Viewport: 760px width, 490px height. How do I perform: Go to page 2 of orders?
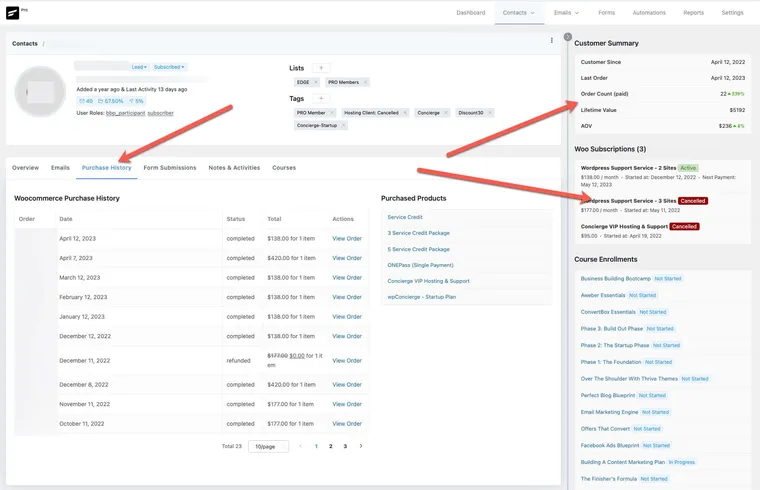(x=331, y=446)
